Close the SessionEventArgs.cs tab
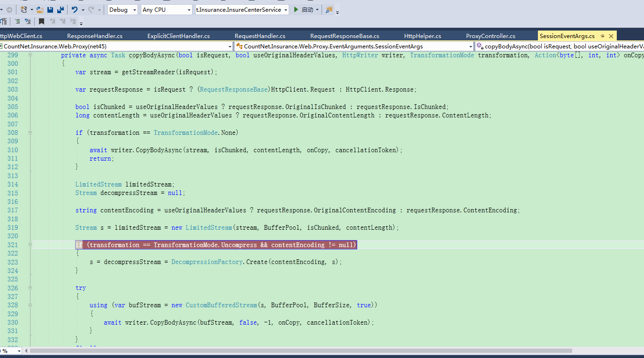Screen dimensions: 644x358 611,36
